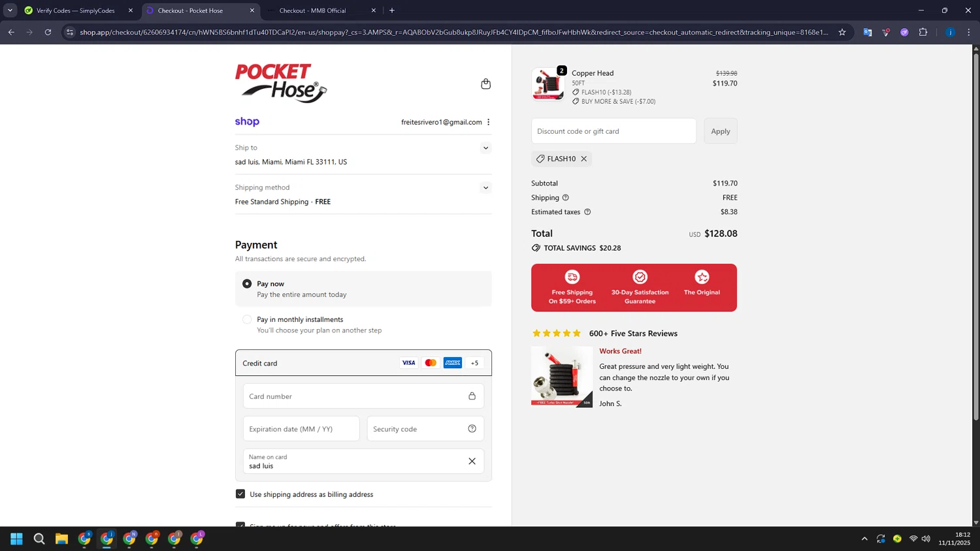The image size is (980, 551).
Task: Open the Wi-Fi network settings icon
Action: (913, 539)
